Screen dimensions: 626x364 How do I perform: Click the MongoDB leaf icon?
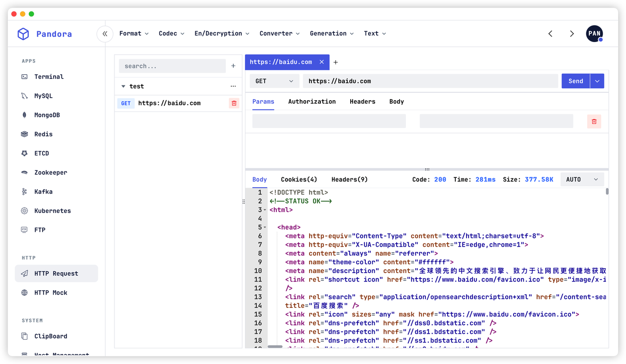coord(24,115)
